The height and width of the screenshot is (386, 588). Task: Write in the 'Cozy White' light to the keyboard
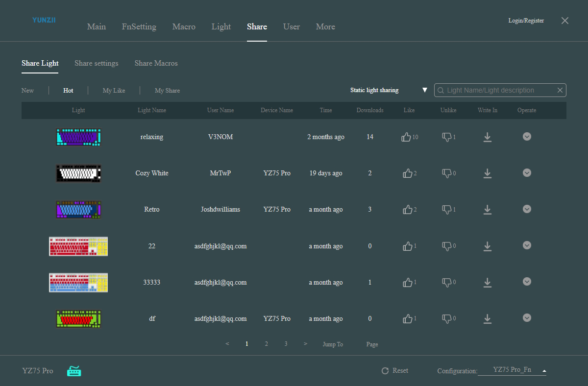[487, 173]
